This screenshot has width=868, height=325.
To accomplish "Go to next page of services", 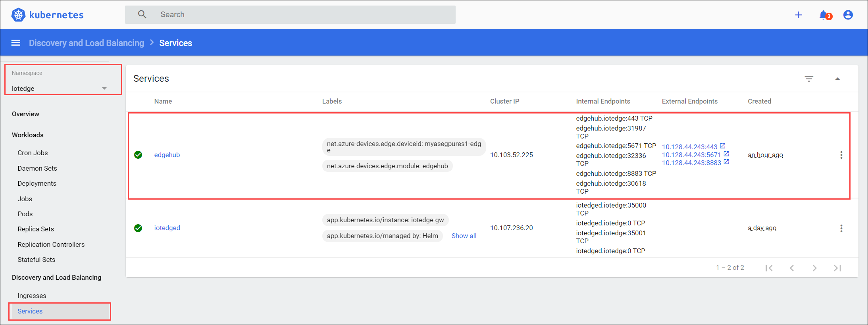I will click(814, 268).
